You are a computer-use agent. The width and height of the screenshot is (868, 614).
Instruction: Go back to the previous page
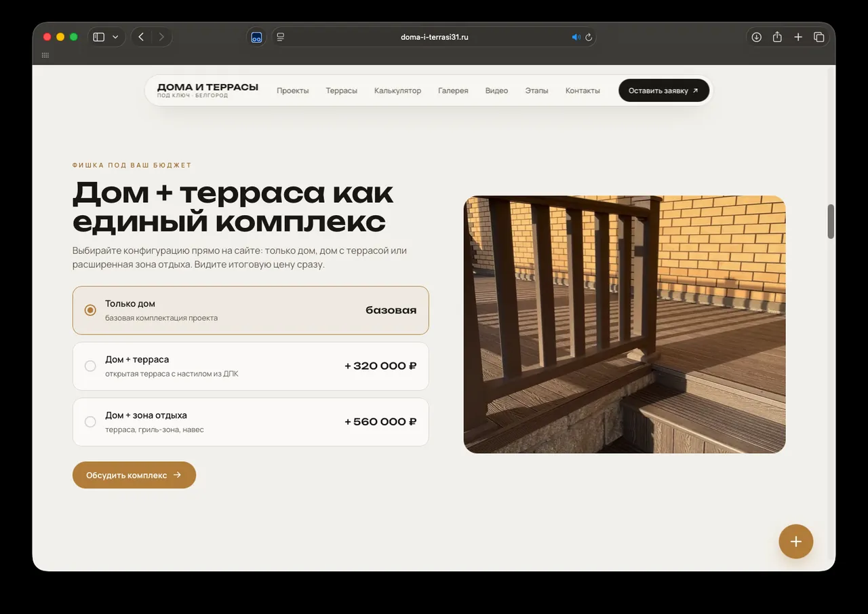pyautogui.click(x=141, y=37)
